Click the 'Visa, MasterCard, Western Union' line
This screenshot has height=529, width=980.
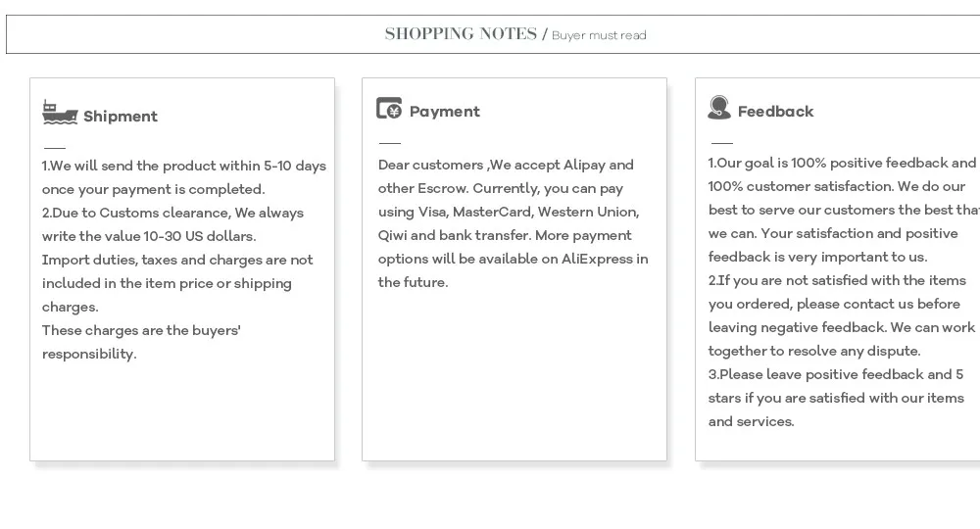(x=508, y=213)
